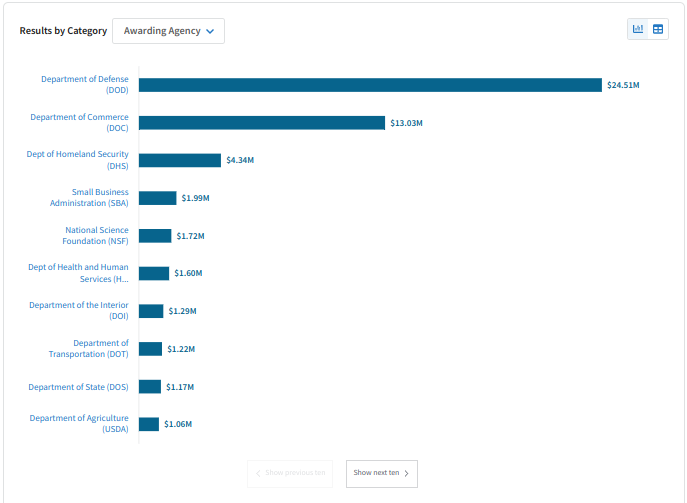This screenshot has height=503, width=687.
Task: Select the Department of Commerce bar
Action: [262, 123]
